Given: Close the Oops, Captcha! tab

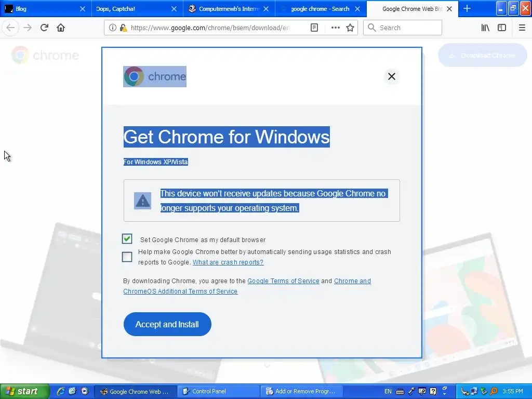Looking at the screenshot, I should click(x=174, y=9).
